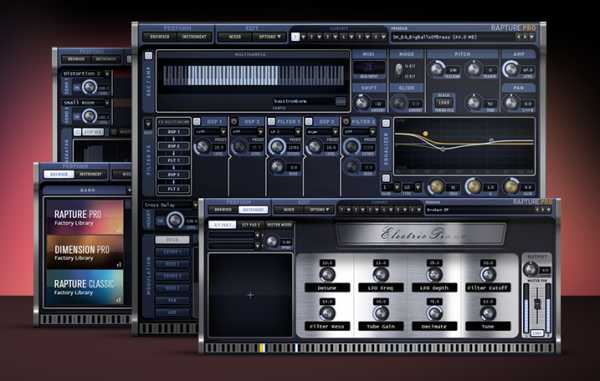This screenshot has width=600, height=381.
Task: Toggle the Filter 1 enable button
Action: click(x=271, y=122)
